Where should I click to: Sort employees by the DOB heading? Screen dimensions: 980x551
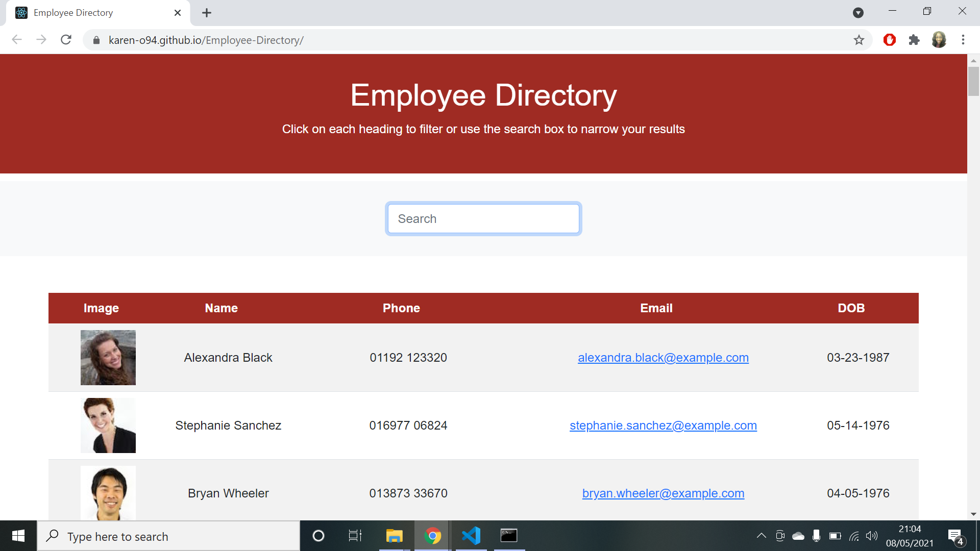[850, 308]
